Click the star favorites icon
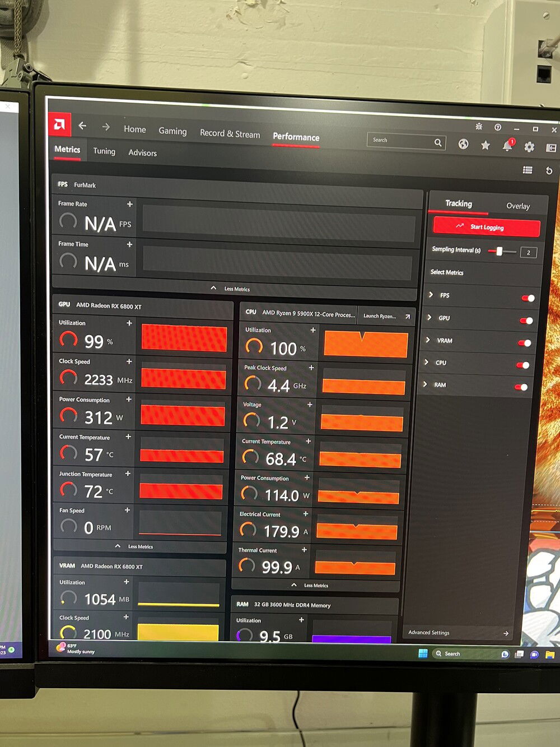Viewport: 560px width, 747px height. [485, 145]
